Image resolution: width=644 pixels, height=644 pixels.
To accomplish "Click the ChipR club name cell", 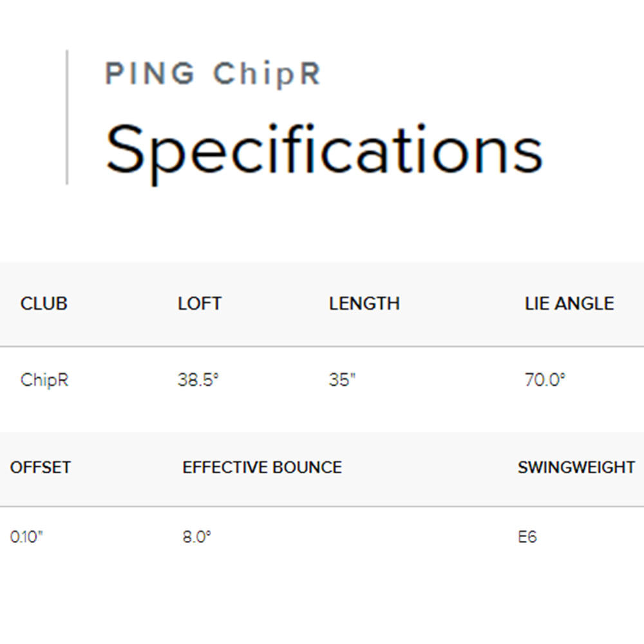I will coord(44,381).
